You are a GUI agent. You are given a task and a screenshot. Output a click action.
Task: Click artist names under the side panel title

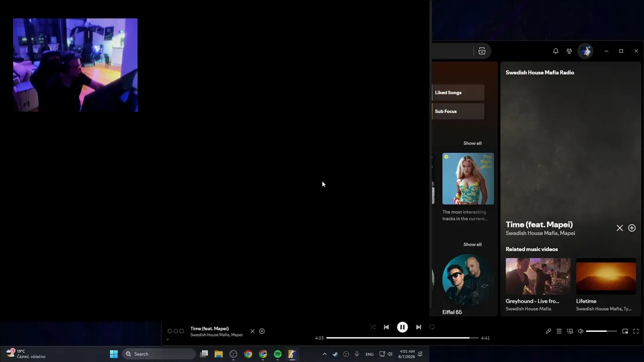(x=540, y=233)
